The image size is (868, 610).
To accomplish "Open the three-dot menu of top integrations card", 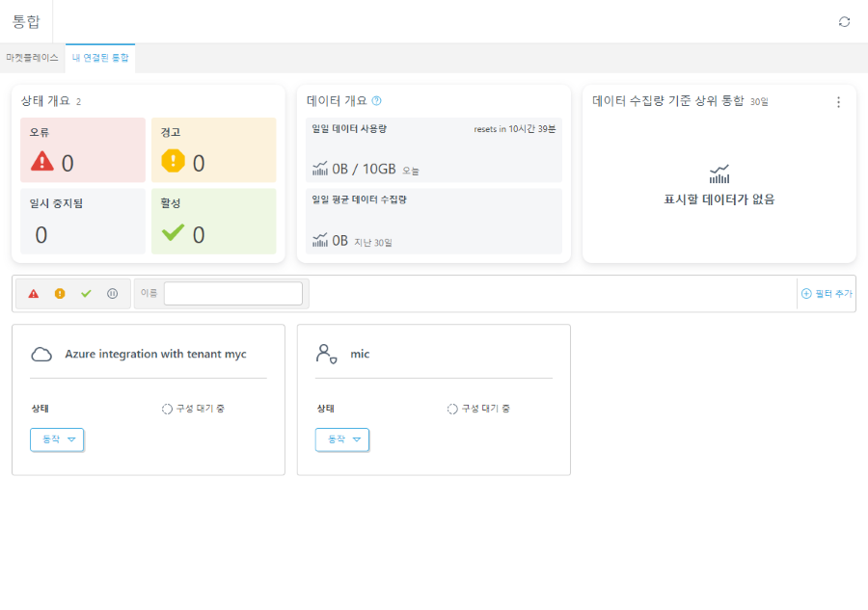I will click(x=839, y=102).
